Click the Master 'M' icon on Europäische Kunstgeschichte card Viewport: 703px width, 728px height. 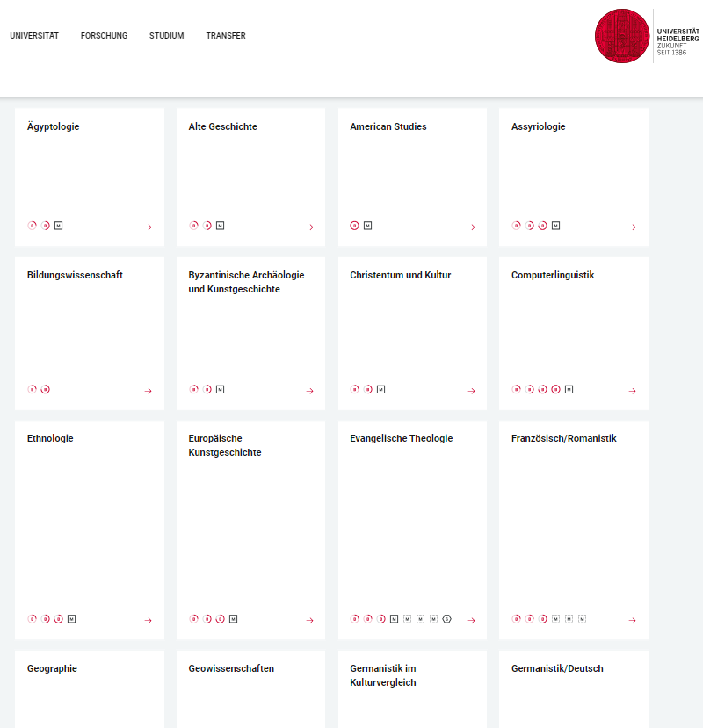[x=233, y=619]
